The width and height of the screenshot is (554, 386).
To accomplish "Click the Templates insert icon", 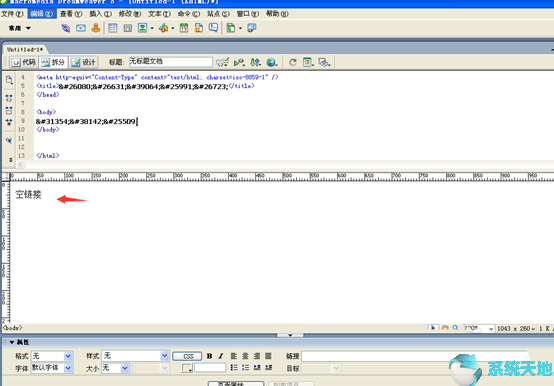I will click(x=231, y=28).
